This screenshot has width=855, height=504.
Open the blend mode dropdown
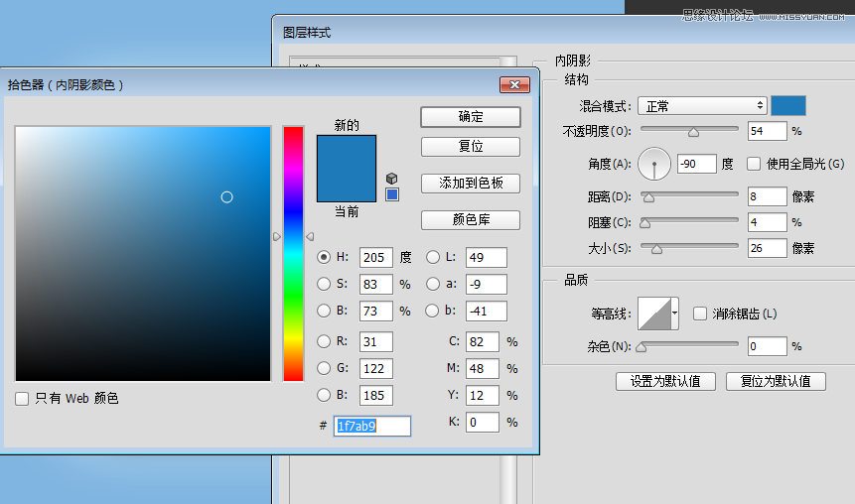[x=703, y=105]
